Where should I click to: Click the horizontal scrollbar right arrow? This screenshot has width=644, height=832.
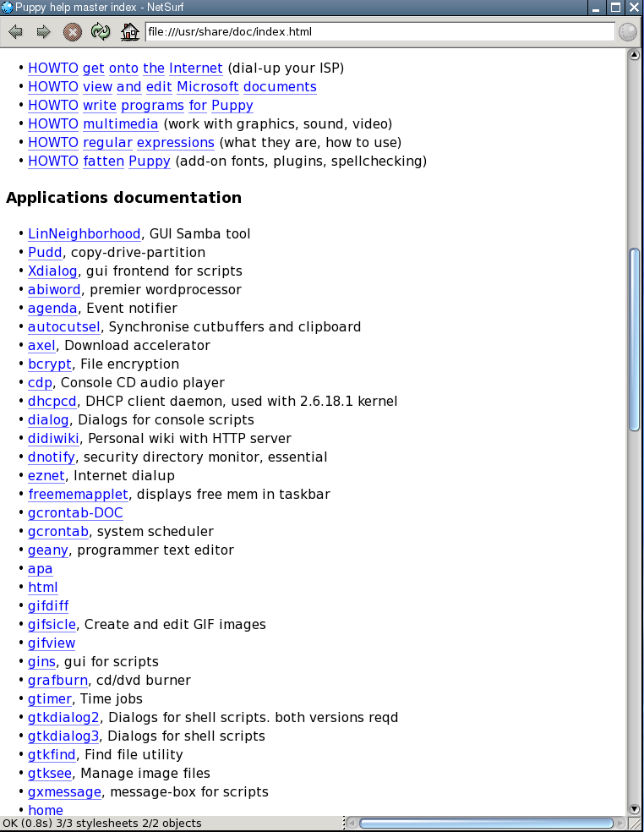(620, 824)
